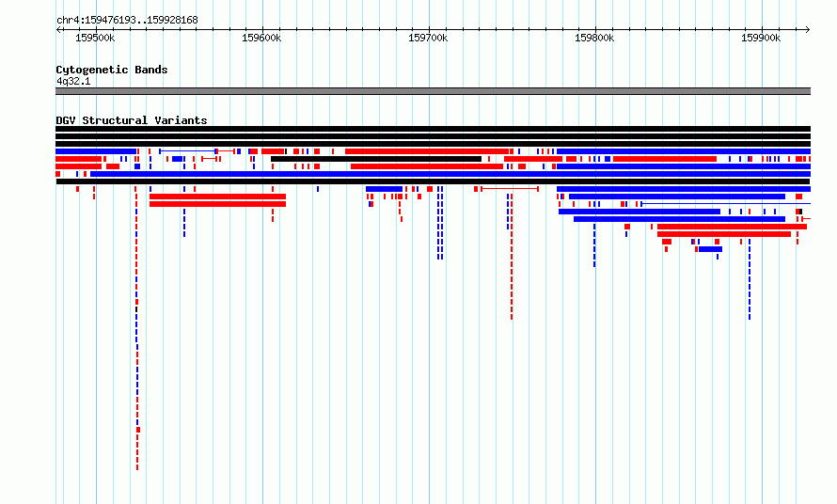Click the gray 4q32.1 cytogenetic band bar

(433, 91)
